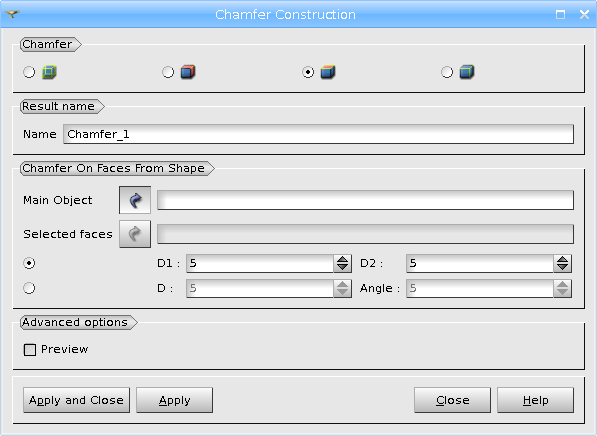Click the Main Object selection arrow button
This screenshot has width=597, height=436.
tap(135, 200)
